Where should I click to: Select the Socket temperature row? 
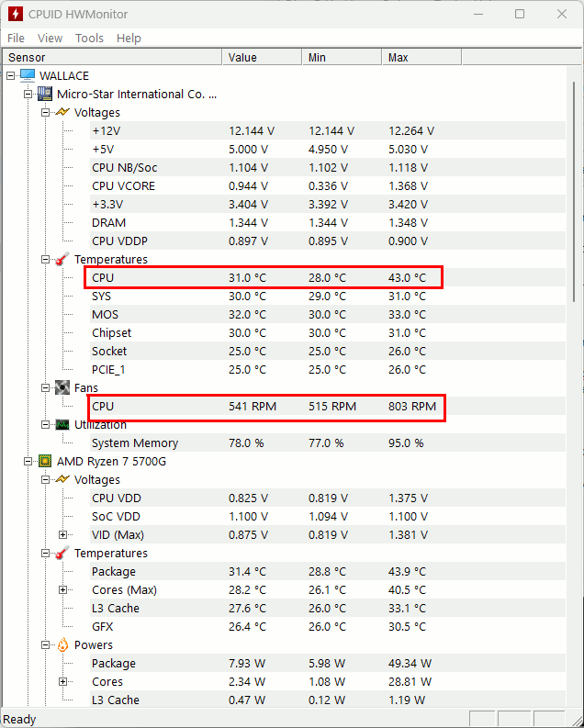tap(328, 351)
